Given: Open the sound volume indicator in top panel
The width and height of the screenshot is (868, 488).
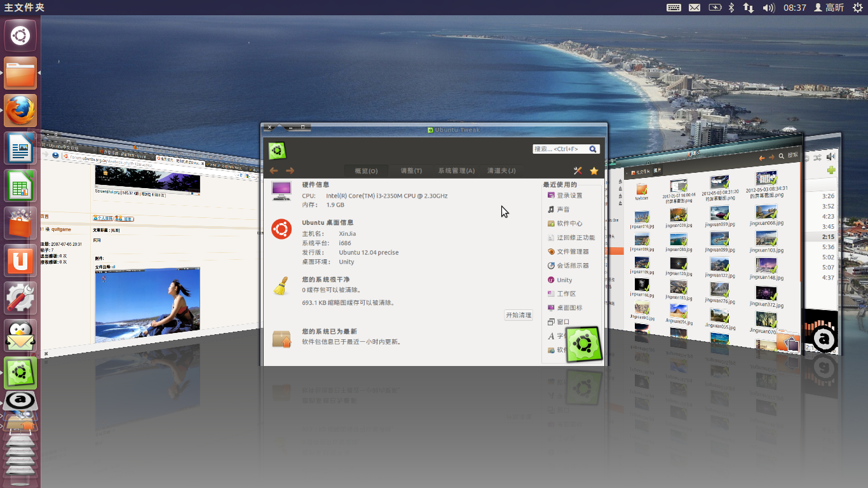Looking at the screenshot, I should [x=769, y=8].
